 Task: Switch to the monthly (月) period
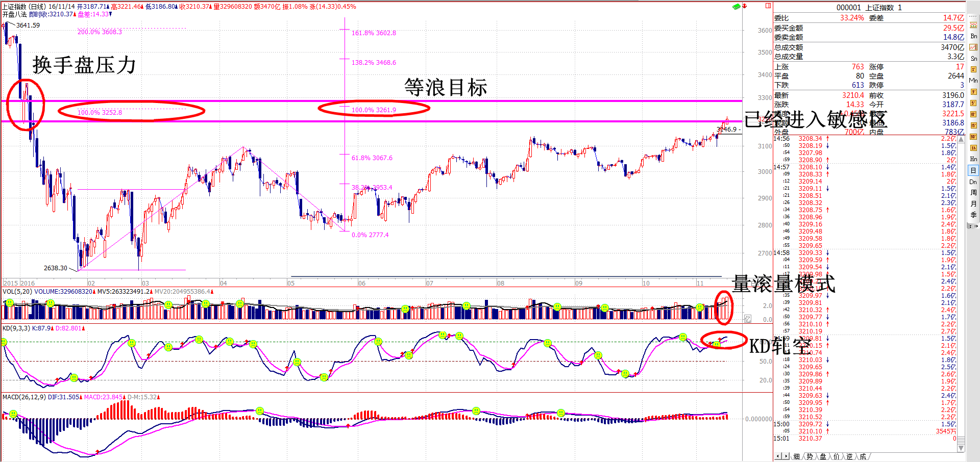click(x=973, y=204)
